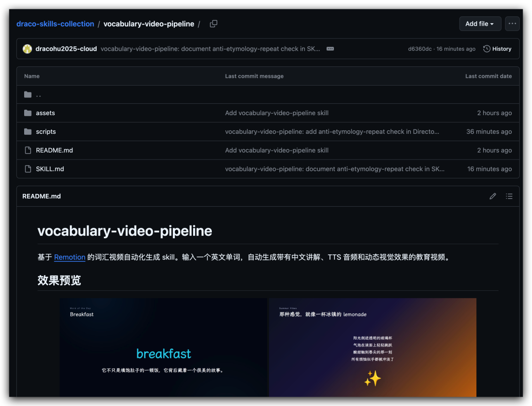Open the Add file dropdown
The image size is (532, 406).
[x=480, y=24]
